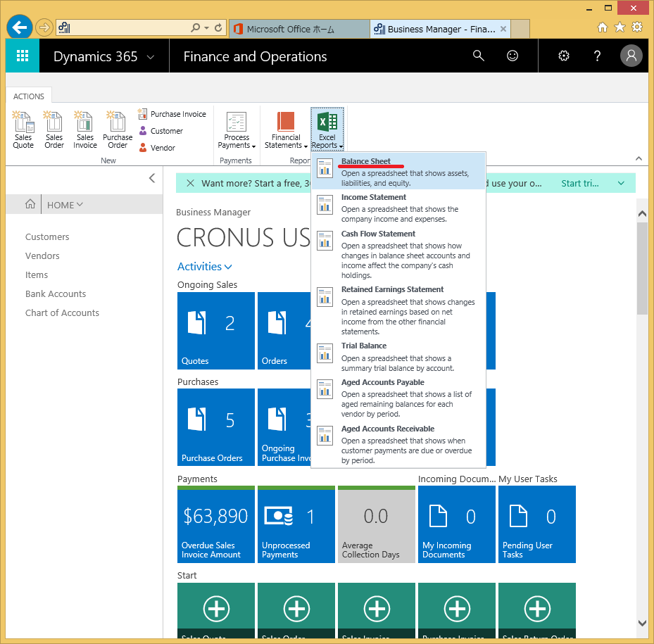Go back with the browser back button
654x644 pixels.
(20, 27)
